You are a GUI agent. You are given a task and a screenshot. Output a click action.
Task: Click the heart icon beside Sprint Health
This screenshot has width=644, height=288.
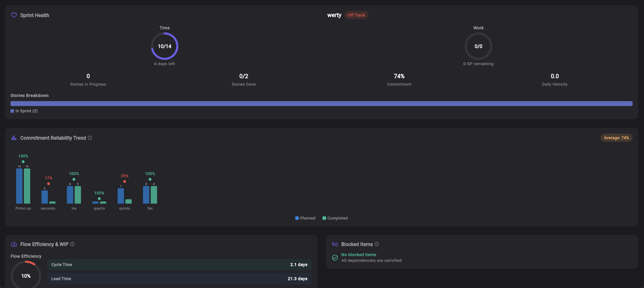pos(14,15)
